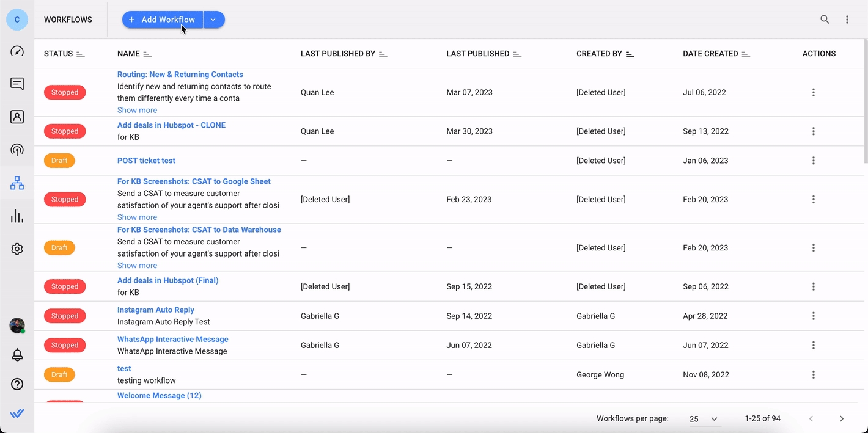The width and height of the screenshot is (868, 433).
Task: Open actions menu for CSAT to Data Warehouse
Action: coord(814,248)
